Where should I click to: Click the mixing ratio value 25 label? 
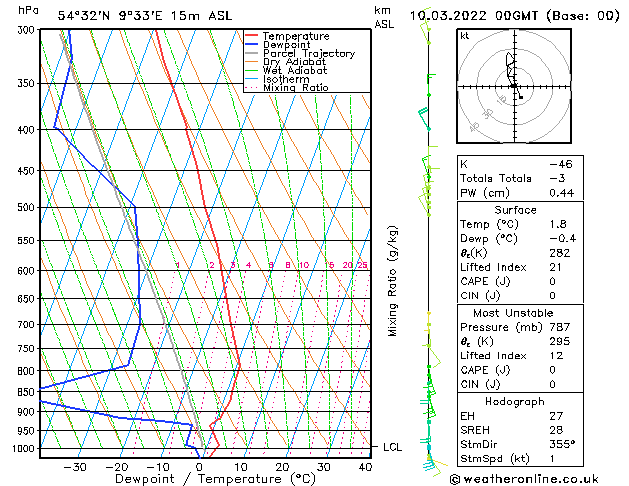(362, 265)
